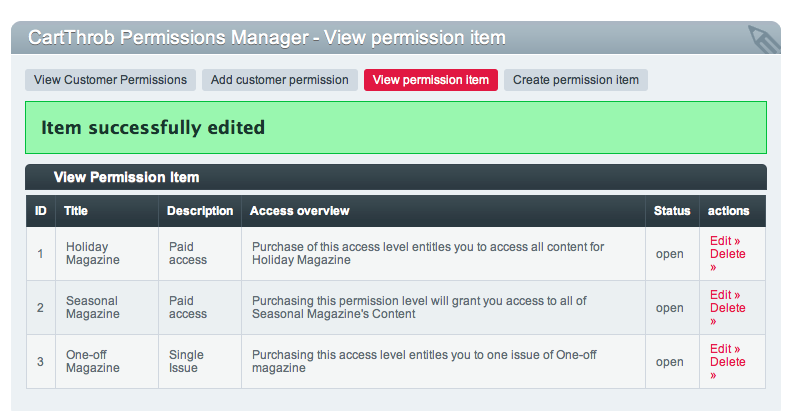Click the ID column header
This screenshot has height=411, width=789.
point(41,211)
